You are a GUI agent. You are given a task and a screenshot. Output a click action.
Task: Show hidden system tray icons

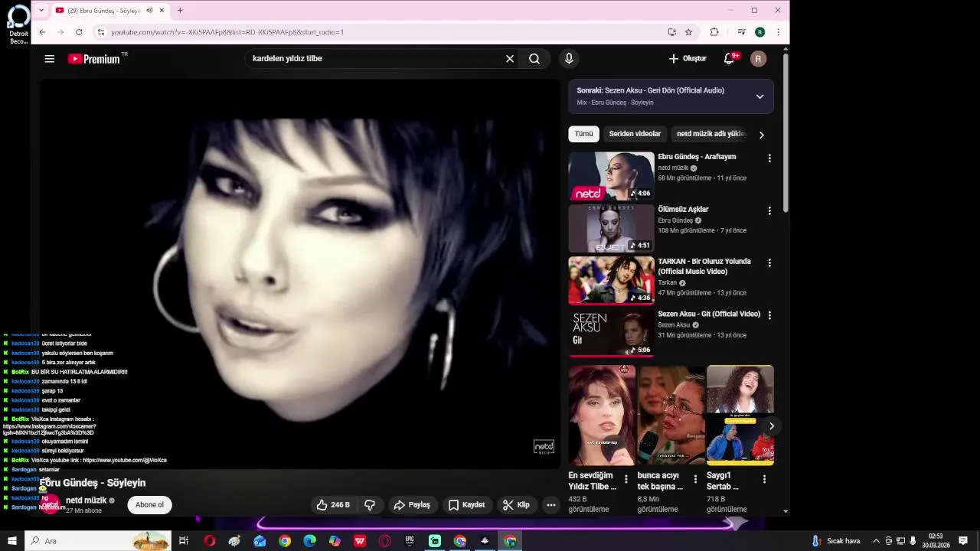pyautogui.click(x=876, y=541)
